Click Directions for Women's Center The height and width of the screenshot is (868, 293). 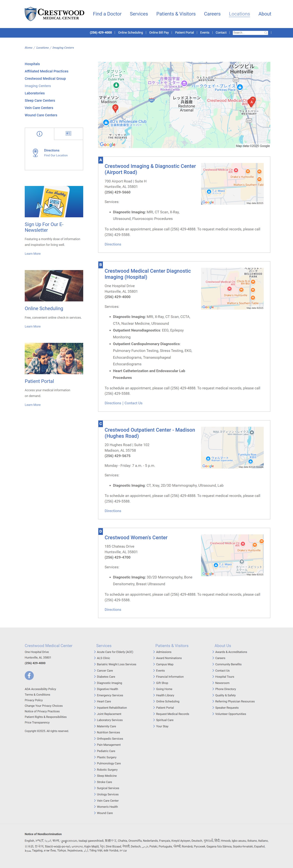(x=113, y=610)
